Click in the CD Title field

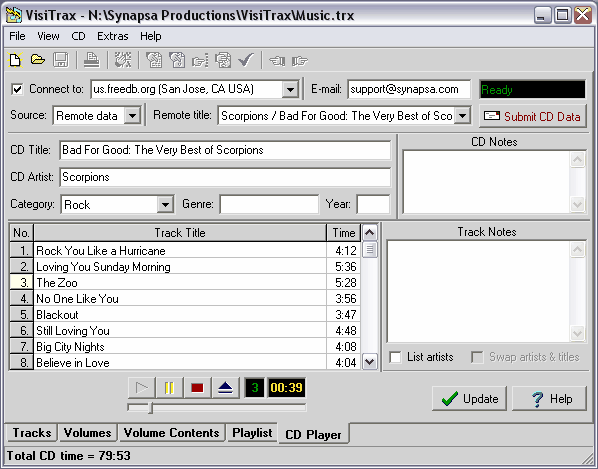[x=225, y=150]
